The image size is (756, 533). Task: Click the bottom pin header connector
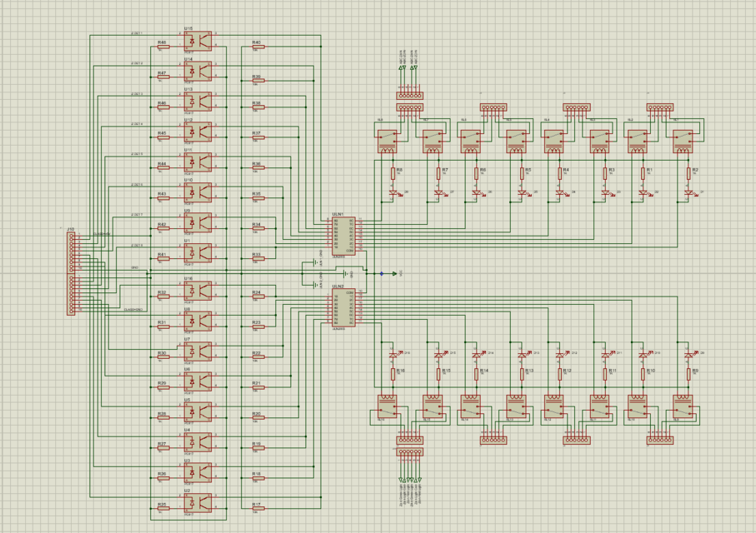point(409,451)
